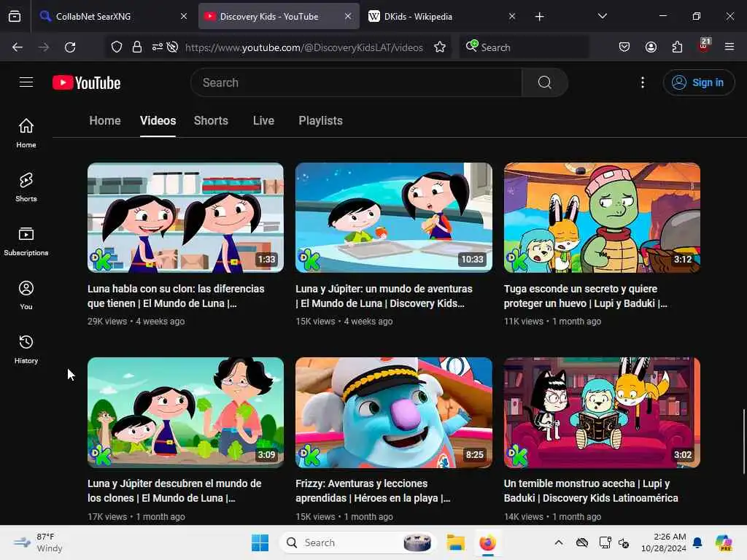Play the Tuga esconde un secreto thumbnail
This screenshot has height=560, width=747.
coord(602,217)
